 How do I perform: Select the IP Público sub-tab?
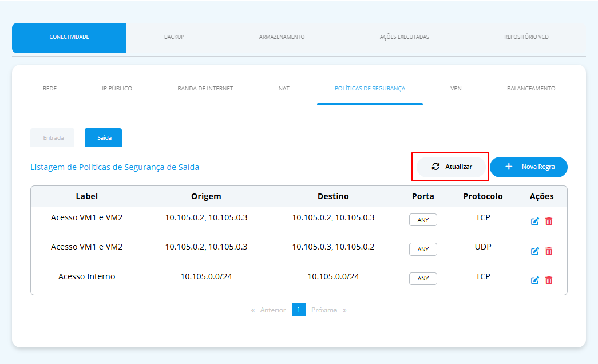click(117, 89)
